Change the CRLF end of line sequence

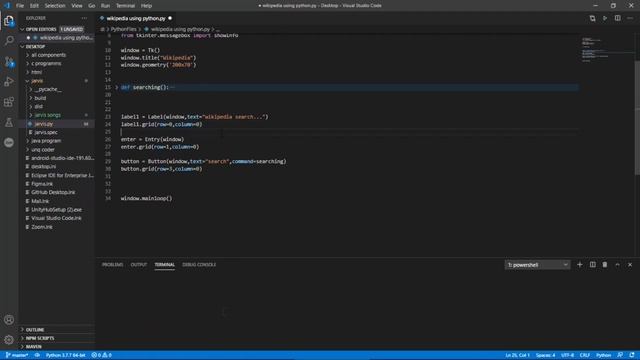pyautogui.click(x=585, y=355)
